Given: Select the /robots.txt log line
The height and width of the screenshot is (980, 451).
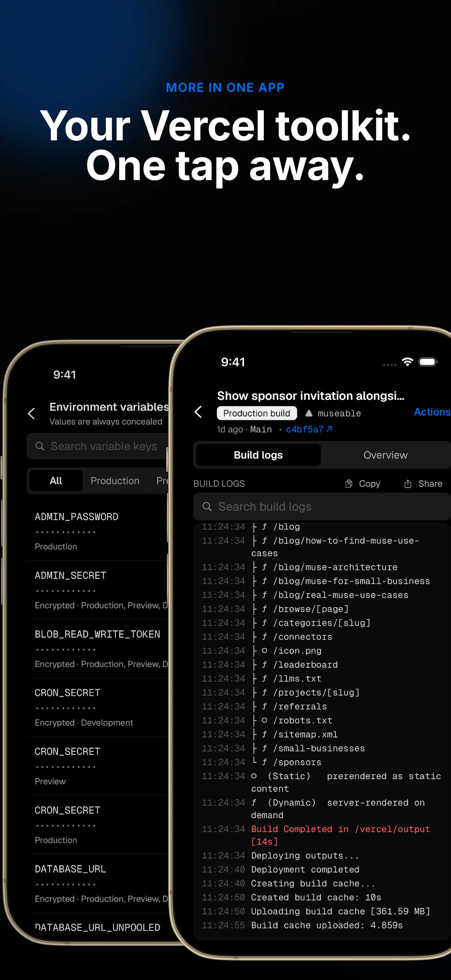Looking at the screenshot, I should (267, 721).
